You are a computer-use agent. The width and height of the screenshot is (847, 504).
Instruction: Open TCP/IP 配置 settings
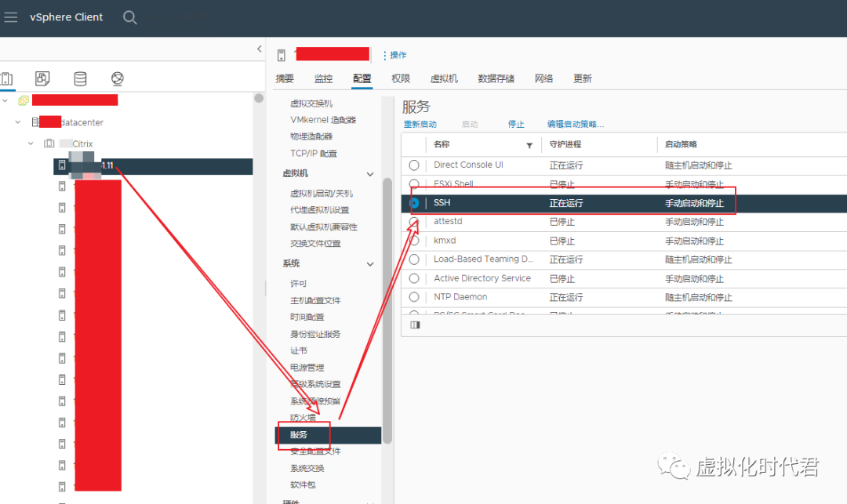(313, 154)
